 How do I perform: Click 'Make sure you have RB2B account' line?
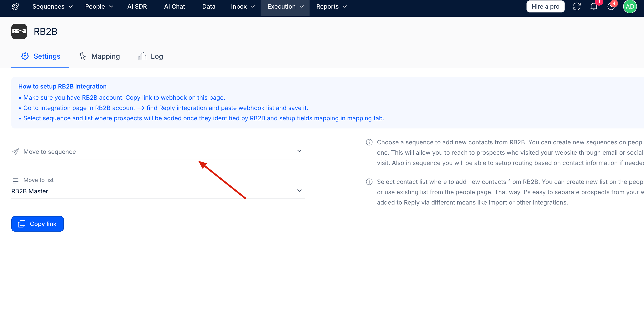pyautogui.click(x=124, y=98)
